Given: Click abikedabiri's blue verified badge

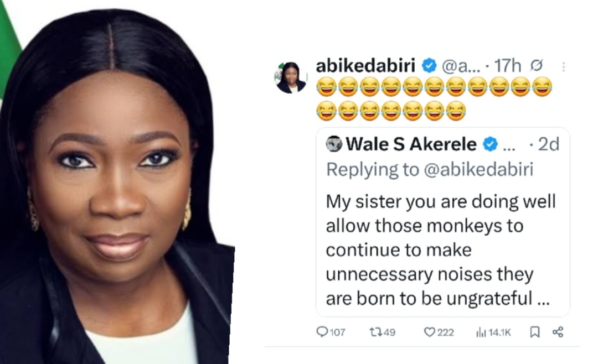Looking at the screenshot, I should click(429, 66).
